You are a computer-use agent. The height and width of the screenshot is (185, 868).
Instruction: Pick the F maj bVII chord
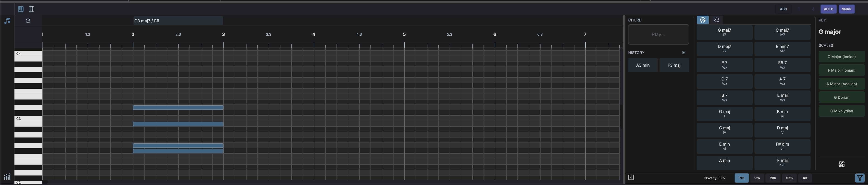click(782, 162)
